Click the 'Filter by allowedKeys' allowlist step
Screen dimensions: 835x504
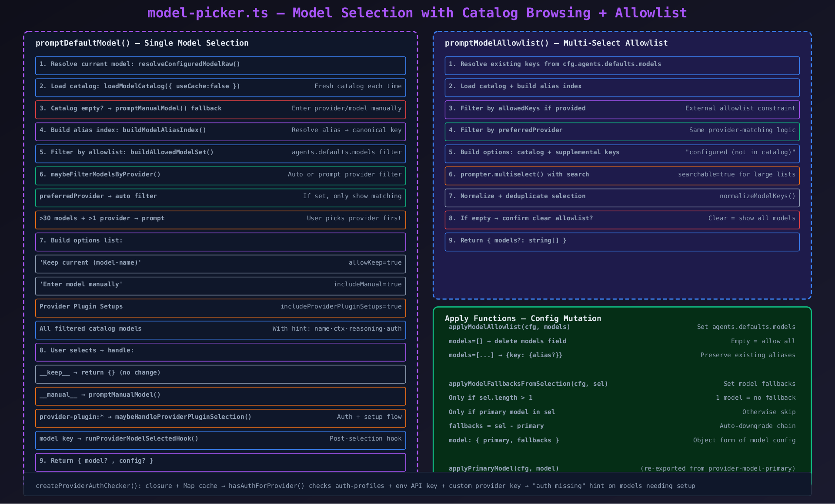tap(622, 109)
